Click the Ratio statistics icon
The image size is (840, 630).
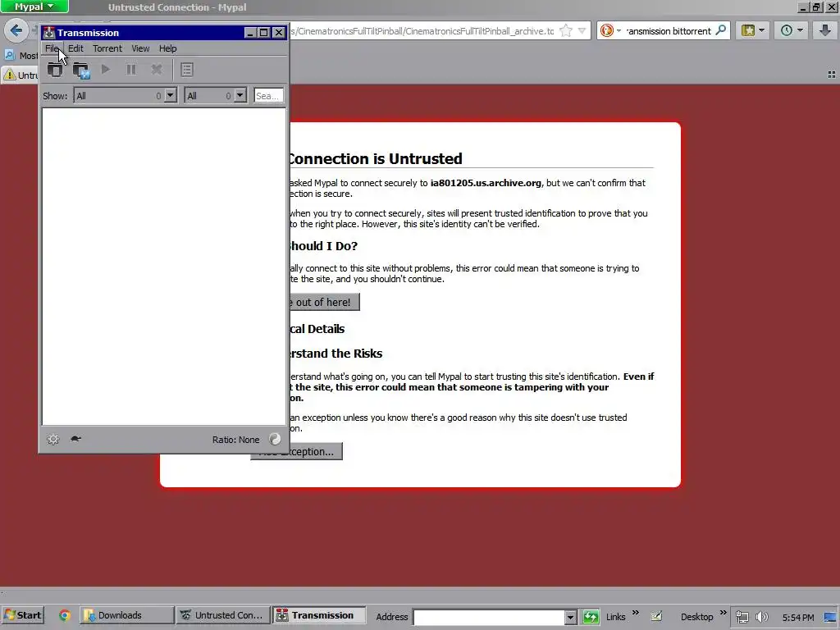tap(275, 440)
